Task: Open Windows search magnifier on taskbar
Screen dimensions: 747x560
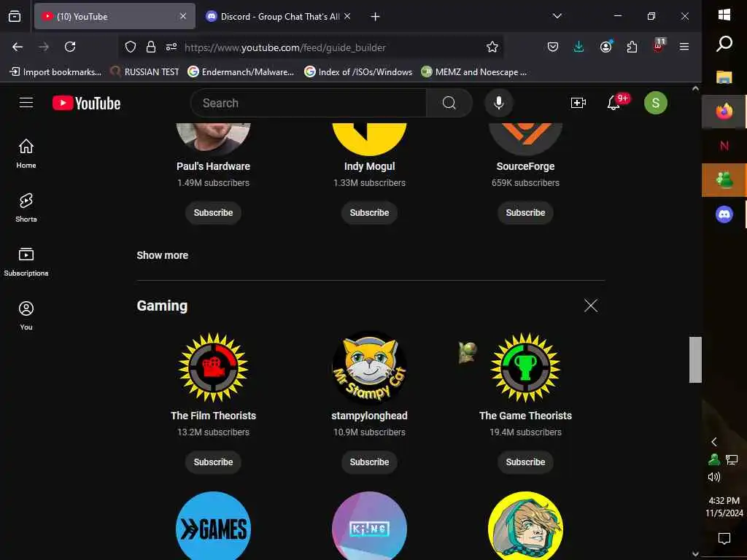Action: 724,44
